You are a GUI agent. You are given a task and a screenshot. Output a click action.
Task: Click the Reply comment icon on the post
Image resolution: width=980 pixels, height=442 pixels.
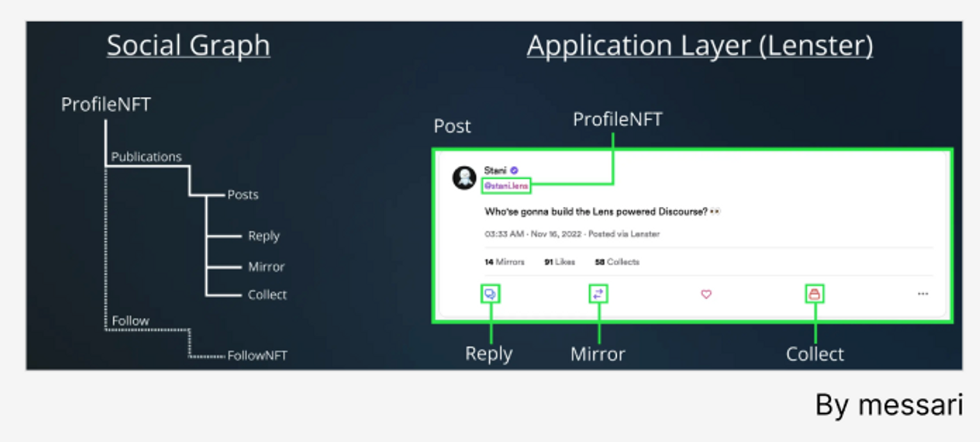[x=490, y=294]
